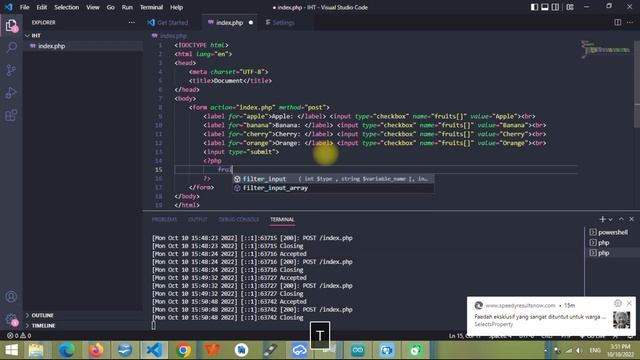This screenshot has height=360, width=640.
Task: Choose the filter_input_array autocomplete suggestion
Action: (x=333, y=188)
